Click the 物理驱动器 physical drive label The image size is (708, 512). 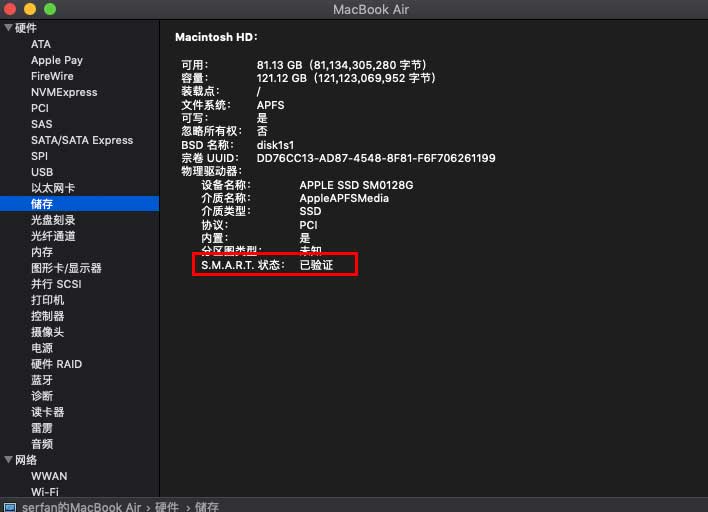(211, 172)
